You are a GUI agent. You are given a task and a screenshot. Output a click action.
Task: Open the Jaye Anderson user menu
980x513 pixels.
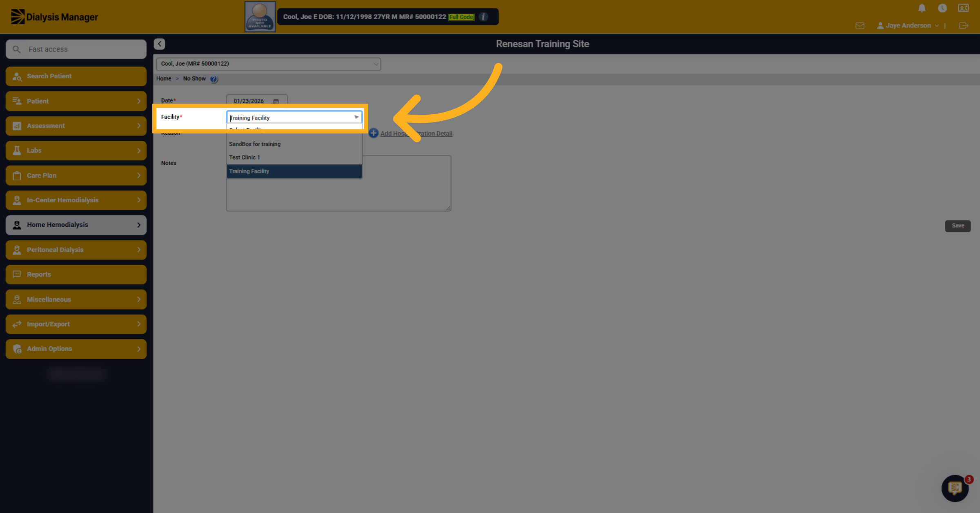[x=908, y=26]
